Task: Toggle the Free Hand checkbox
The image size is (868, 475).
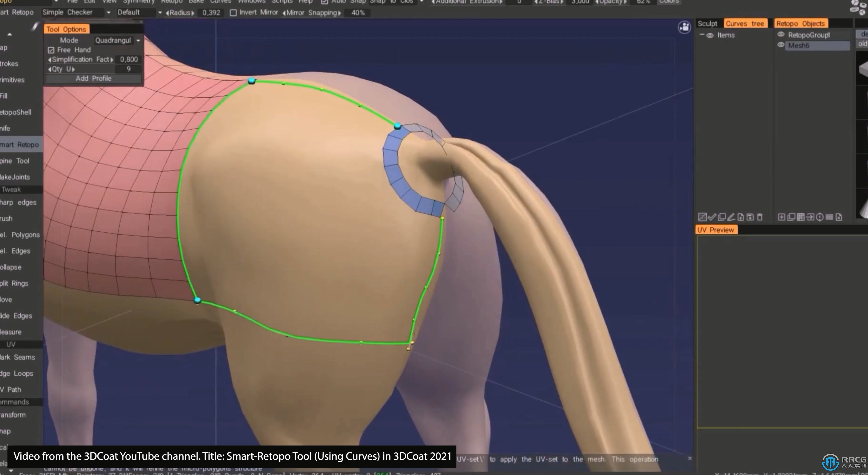Action: click(51, 50)
